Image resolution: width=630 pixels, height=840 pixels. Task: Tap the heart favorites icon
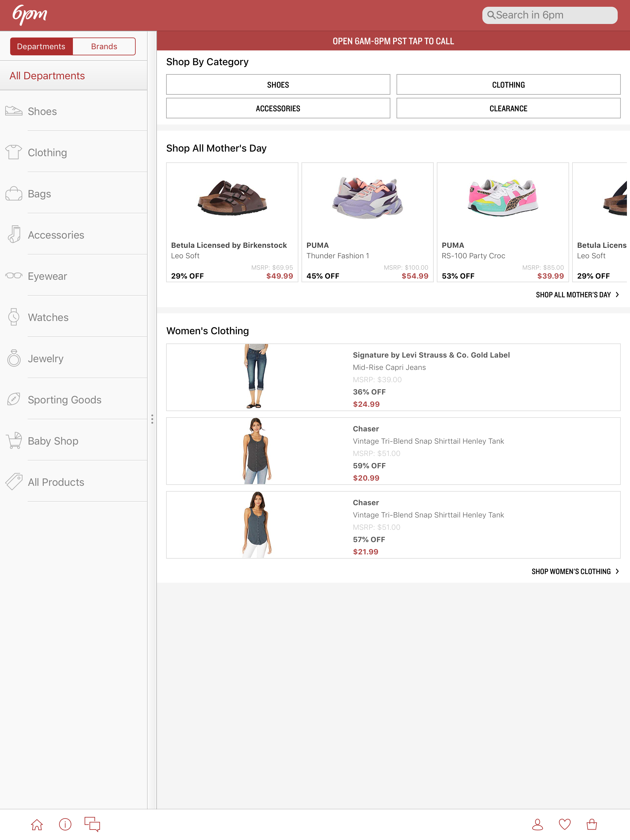point(565,824)
